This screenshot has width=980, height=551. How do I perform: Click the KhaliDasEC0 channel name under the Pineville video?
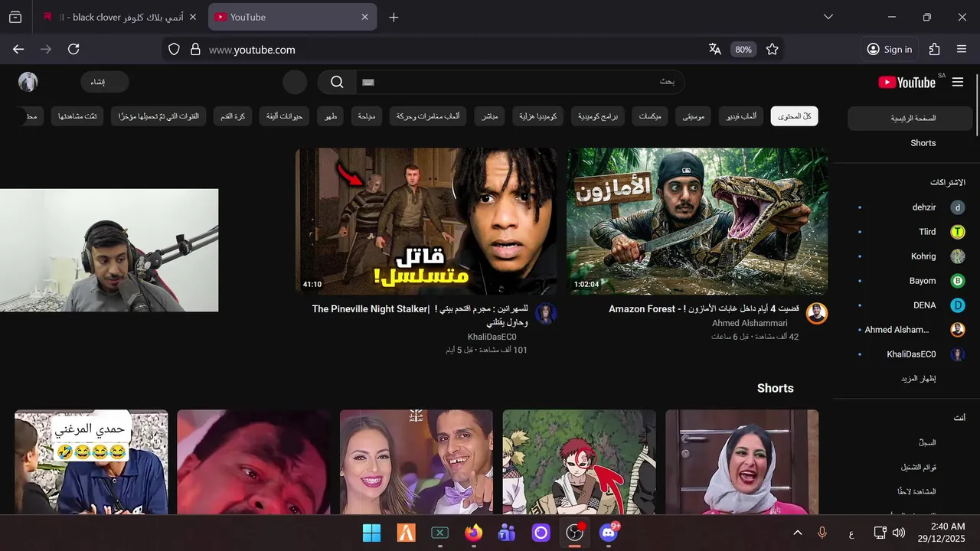[x=492, y=337]
